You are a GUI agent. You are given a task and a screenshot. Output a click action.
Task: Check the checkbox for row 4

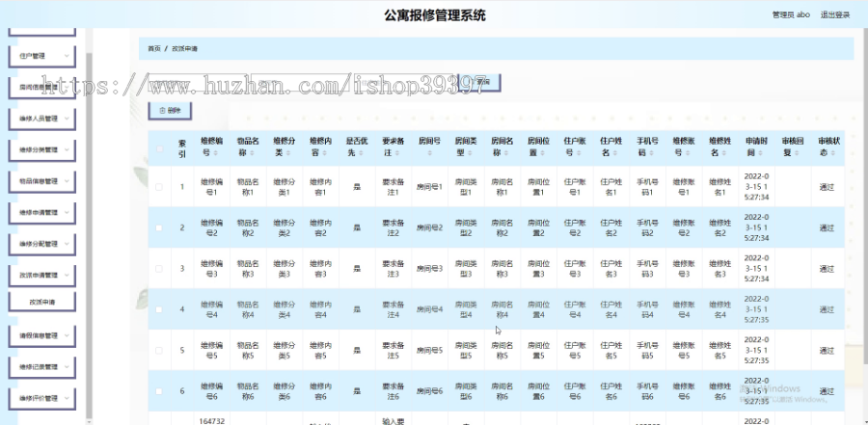(x=159, y=309)
